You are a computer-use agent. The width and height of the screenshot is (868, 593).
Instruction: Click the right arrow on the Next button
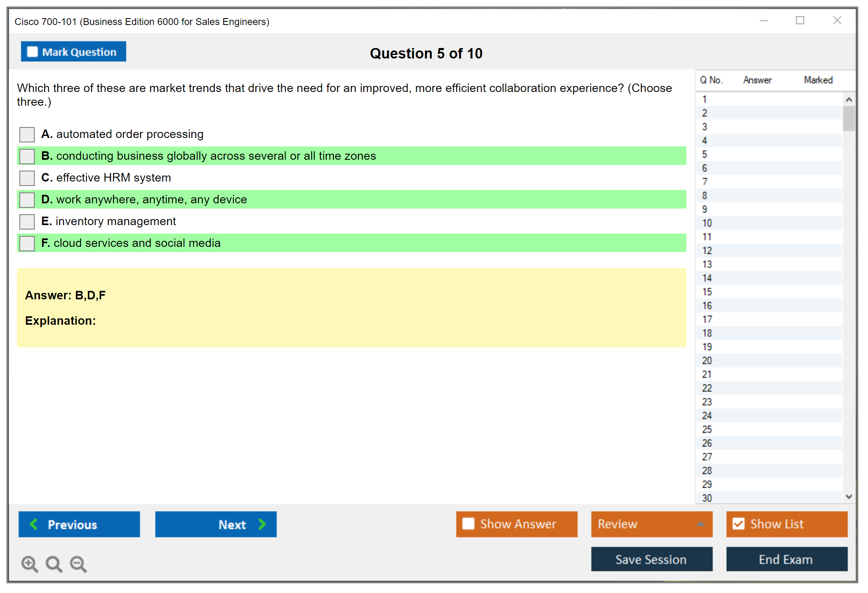tap(262, 524)
